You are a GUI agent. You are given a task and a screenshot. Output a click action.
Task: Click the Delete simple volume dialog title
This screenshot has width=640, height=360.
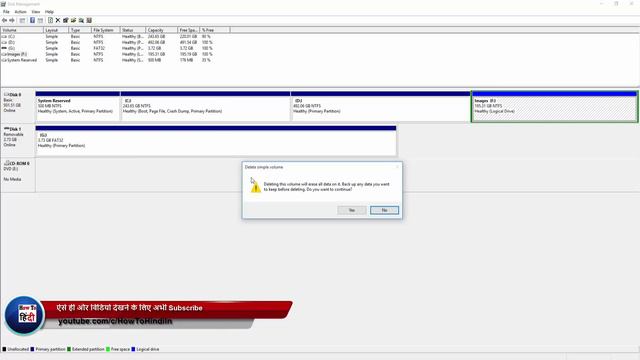264,167
